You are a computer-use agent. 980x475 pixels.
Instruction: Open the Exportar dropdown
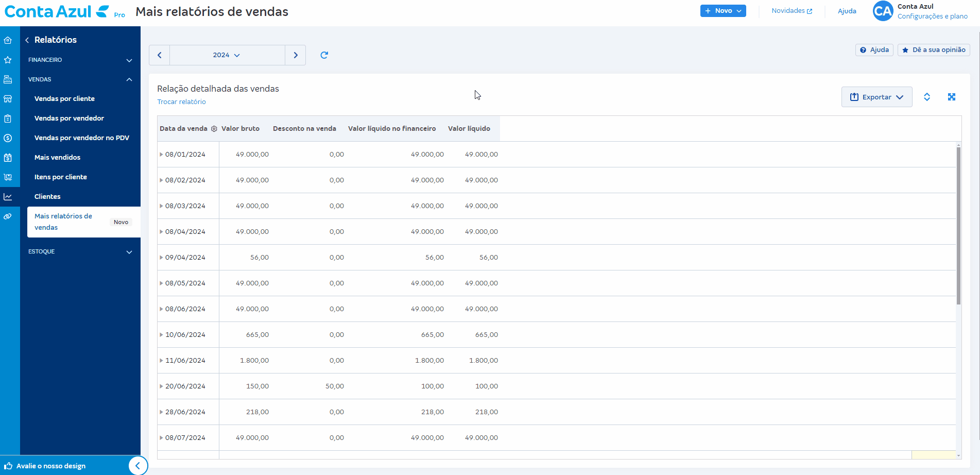[x=876, y=97]
